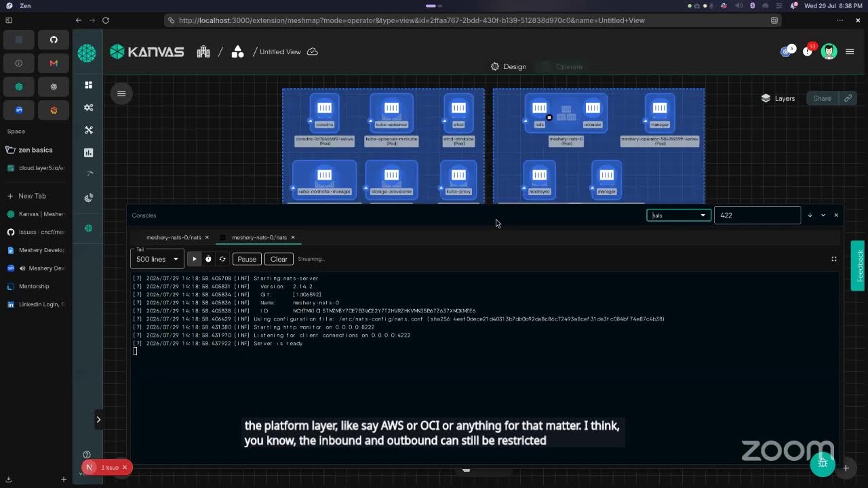Select the Untitled View title
868x488 pixels.
pyautogui.click(x=280, y=52)
